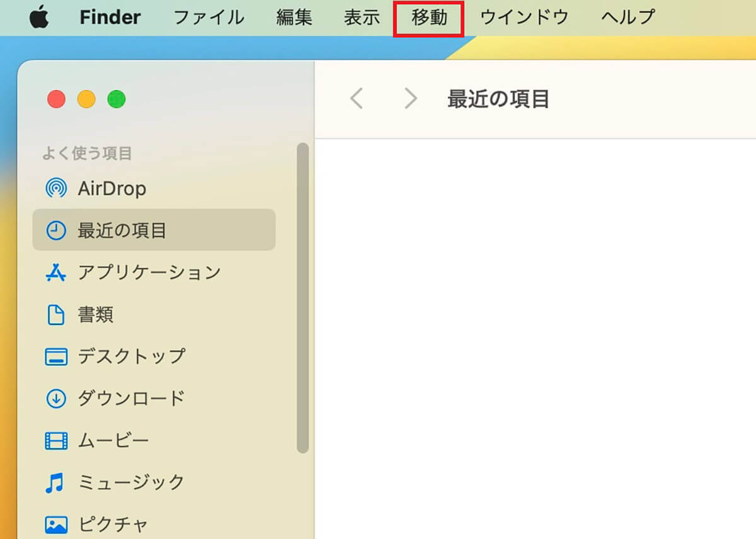Go forward with the right chevron

coord(411,98)
